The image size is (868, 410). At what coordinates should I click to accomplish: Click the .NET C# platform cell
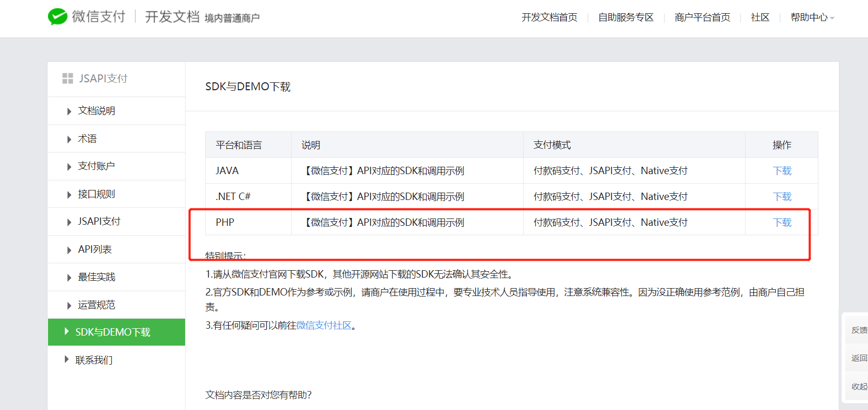click(x=248, y=196)
